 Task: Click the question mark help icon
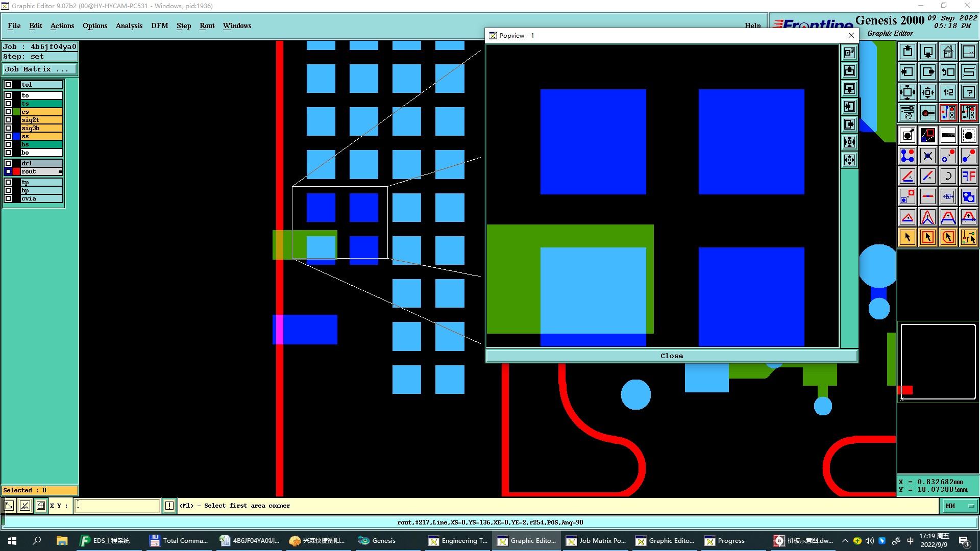tap(968, 92)
